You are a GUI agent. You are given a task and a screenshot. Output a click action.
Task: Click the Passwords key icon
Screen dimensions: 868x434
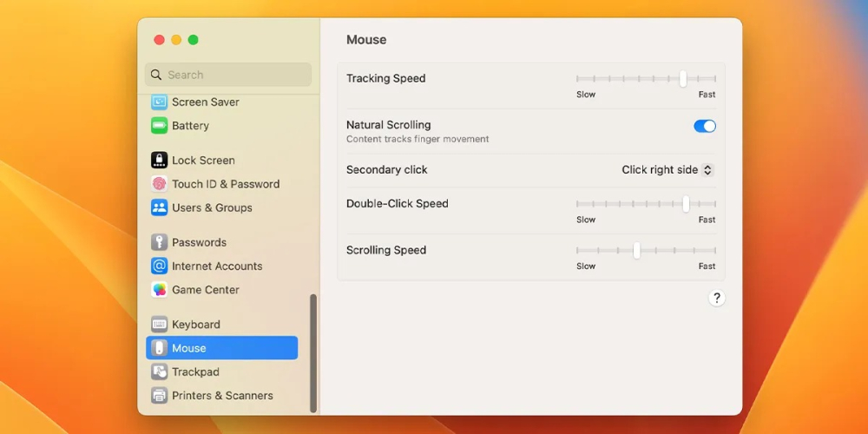pyautogui.click(x=159, y=242)
